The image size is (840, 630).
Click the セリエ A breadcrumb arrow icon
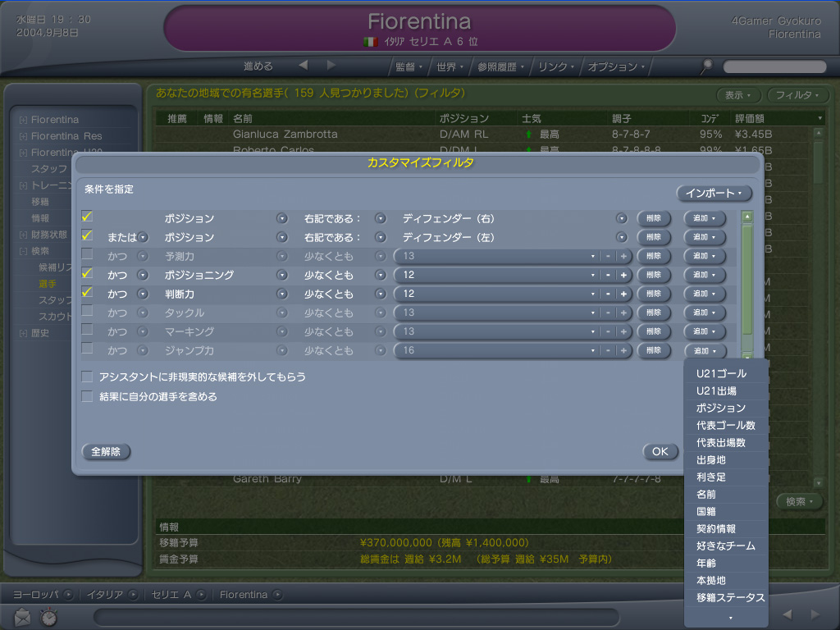(x=201, y=594)
